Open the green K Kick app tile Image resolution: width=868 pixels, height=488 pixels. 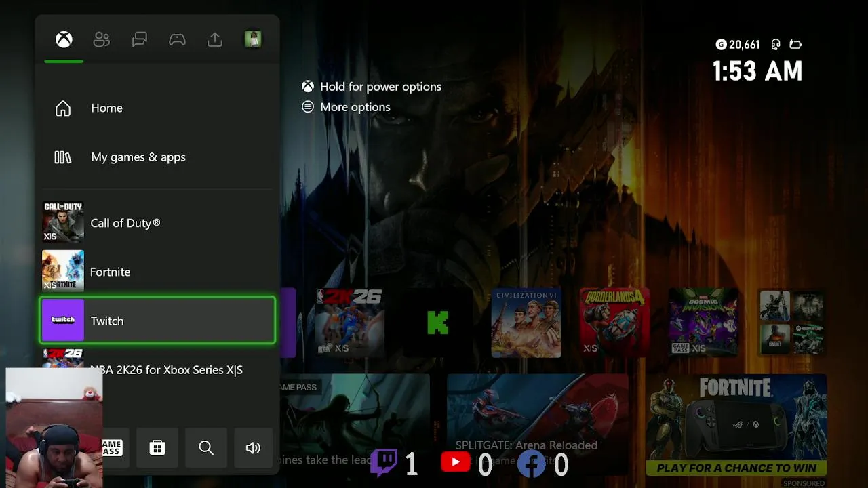(437, 322)
